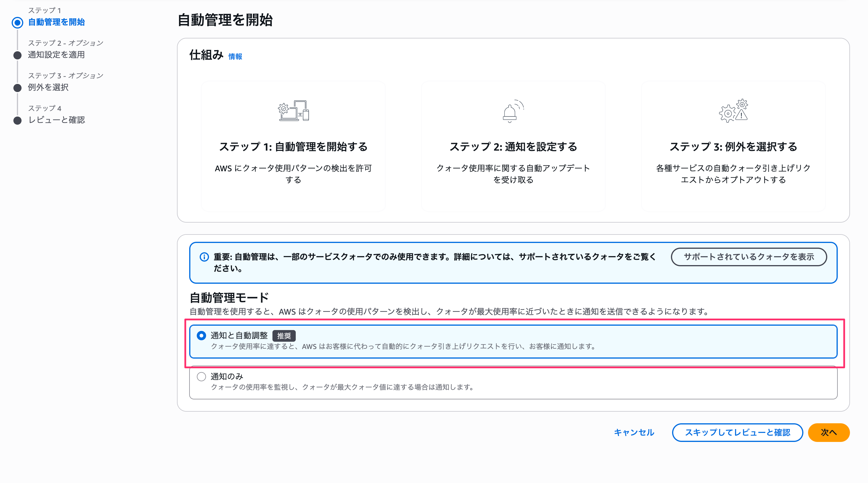The image size is (868, 483).
Task: Open the 例外を選択 step in sidebar
Action: click(48, 88)
